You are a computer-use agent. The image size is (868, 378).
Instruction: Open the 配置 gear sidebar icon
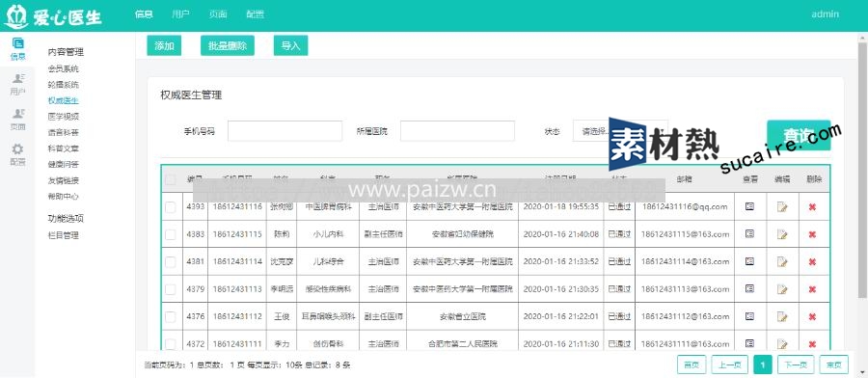click(x=17, y=155)
